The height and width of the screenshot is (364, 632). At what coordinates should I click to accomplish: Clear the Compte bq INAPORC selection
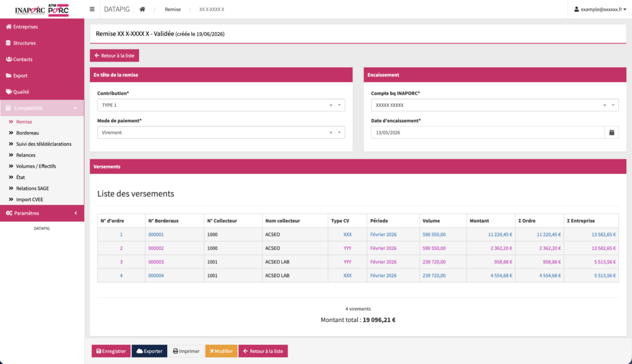pos(605,105)
